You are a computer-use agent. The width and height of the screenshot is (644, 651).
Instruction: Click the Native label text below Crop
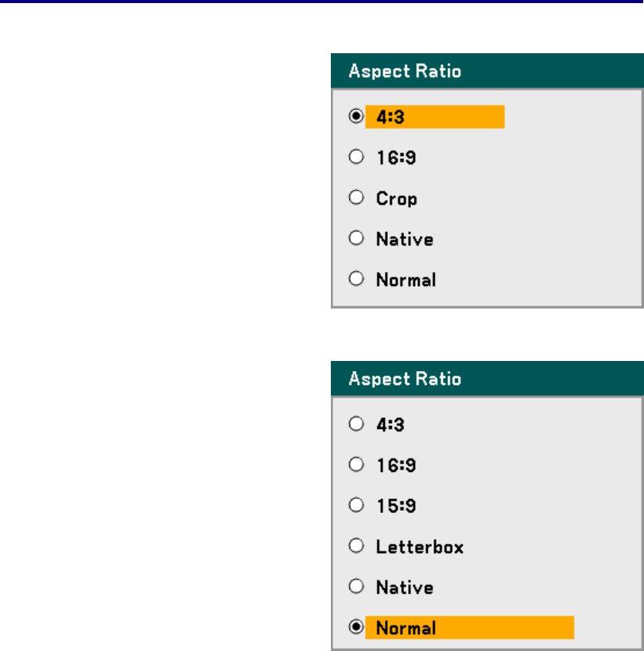[404, 239]
